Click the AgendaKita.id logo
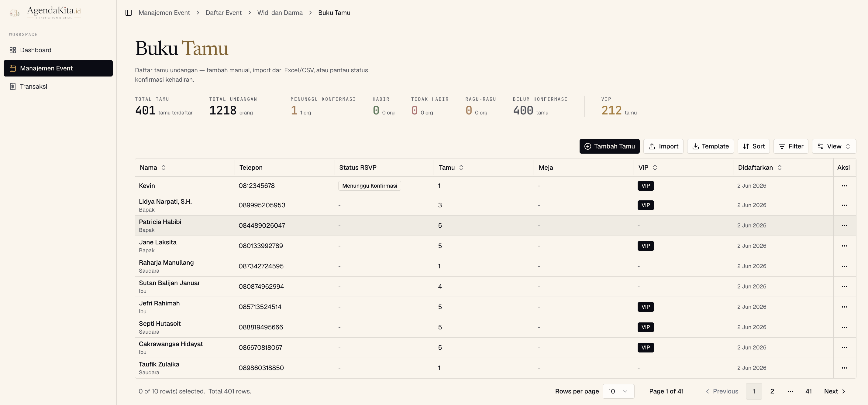868x405 pixels. (45, 12)
